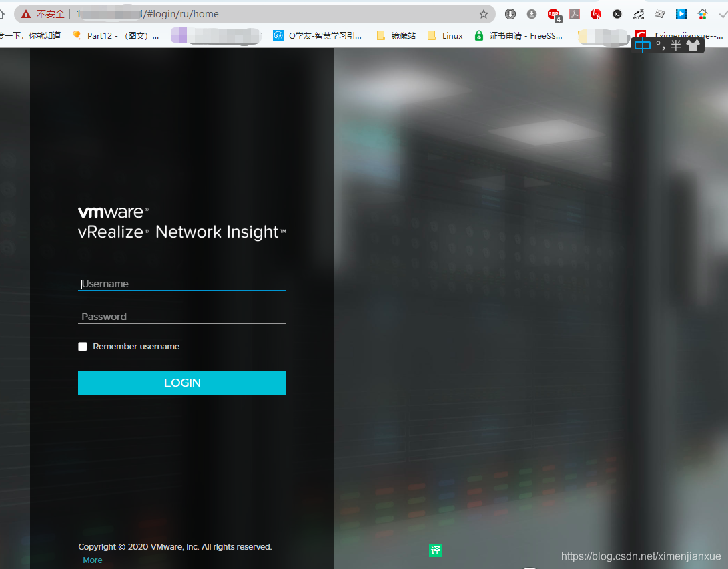Open the 证书申请 FreeSSL bookmark
Screen dimensions: 728x569
(x=520, y=35)
